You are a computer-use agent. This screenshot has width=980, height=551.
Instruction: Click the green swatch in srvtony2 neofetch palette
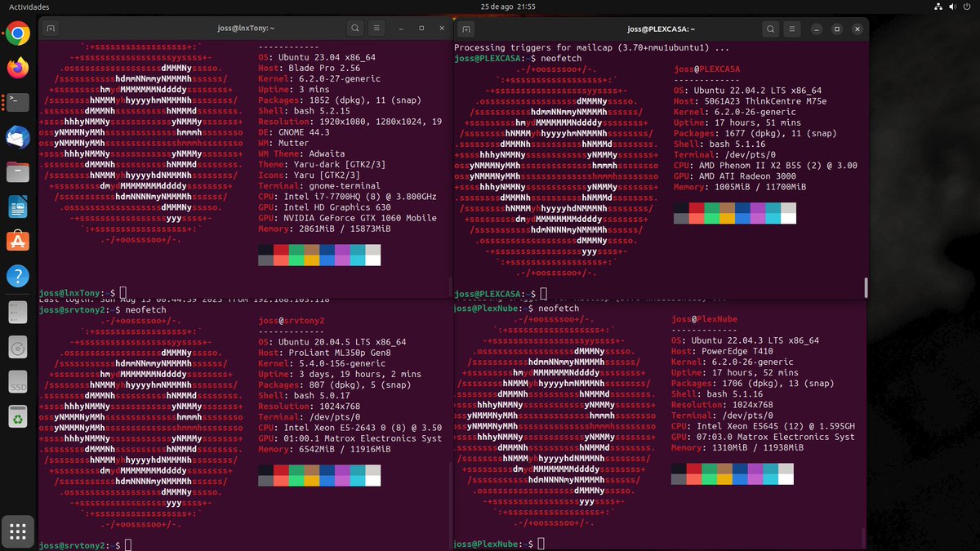click(296, 469)
